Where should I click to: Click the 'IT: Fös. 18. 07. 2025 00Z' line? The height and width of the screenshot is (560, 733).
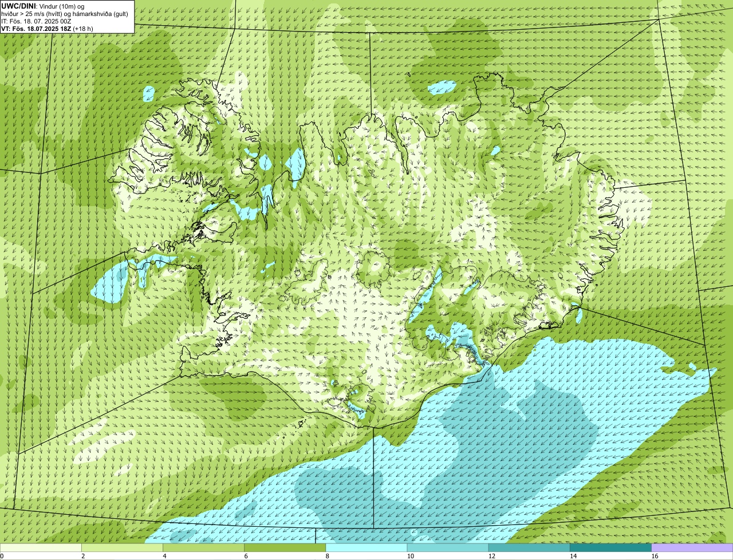click(36, 21)
